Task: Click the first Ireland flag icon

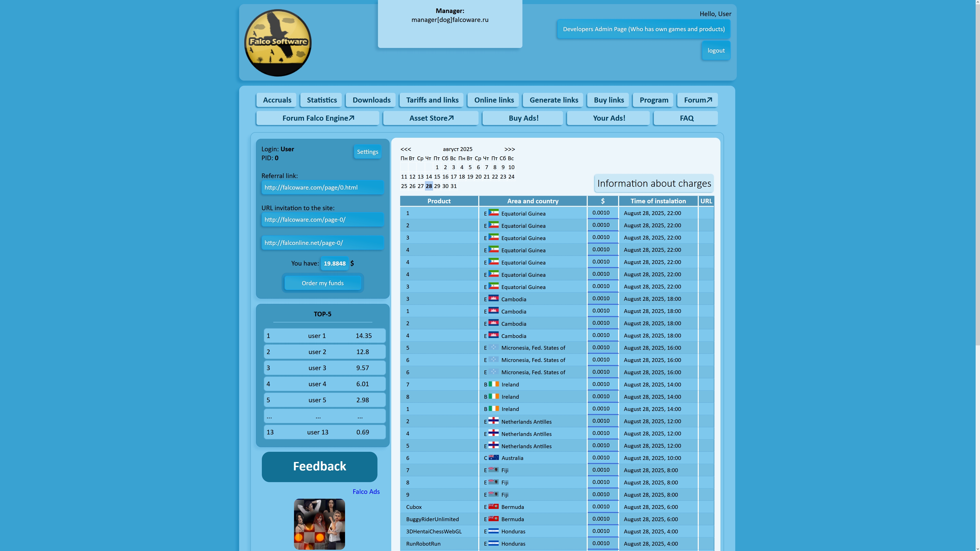Action: (493, 384)
